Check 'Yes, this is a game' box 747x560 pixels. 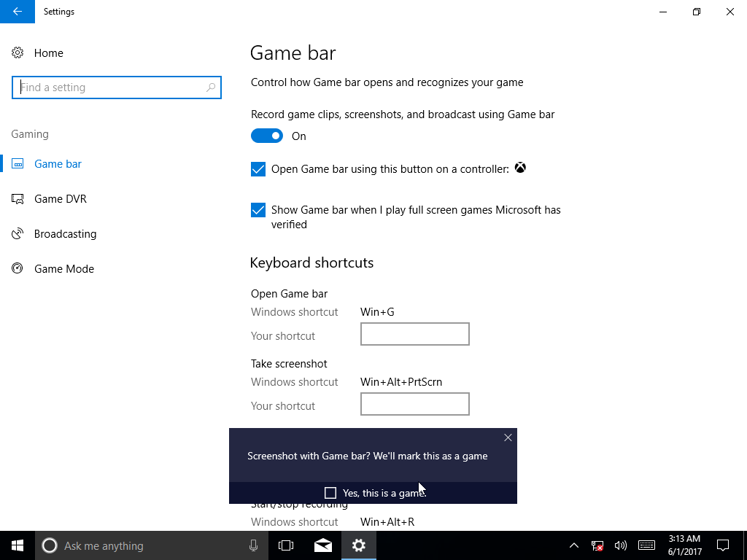pos(330,493)
